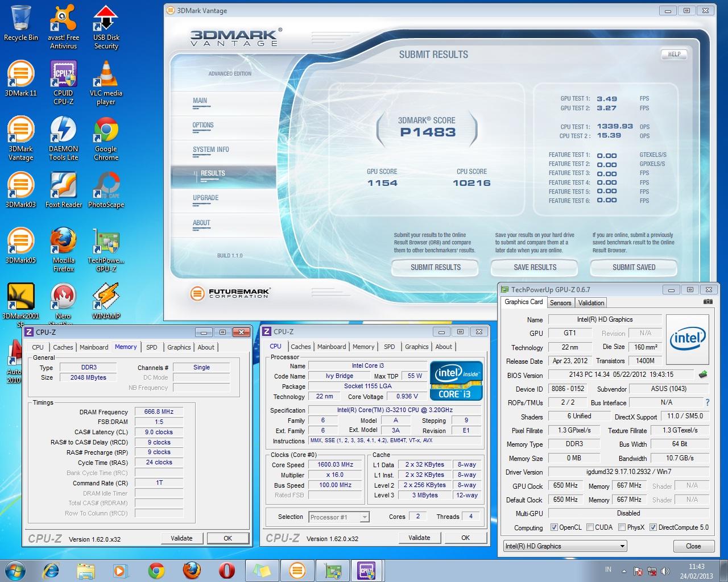Toggle the DirectCompute 5.0 checkbox

pos(653,527)
